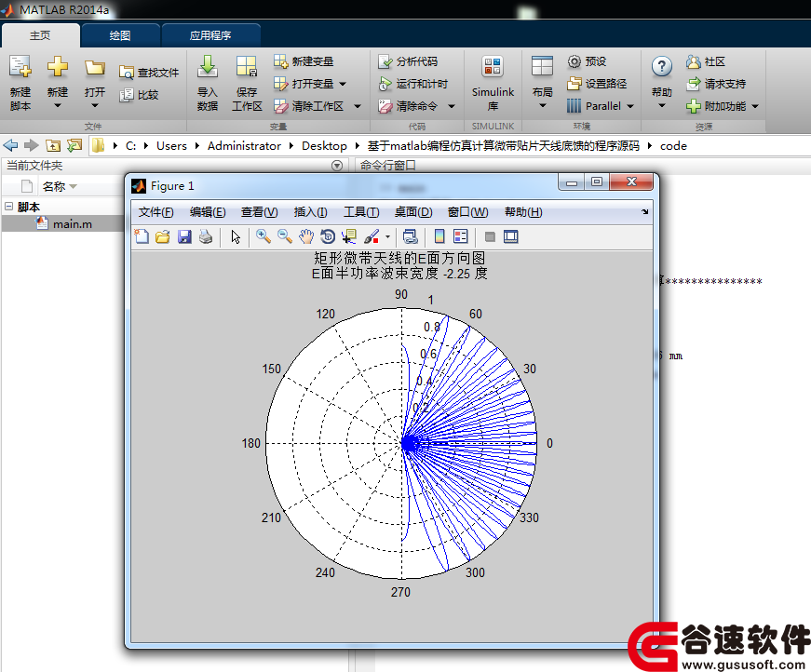Screen dimensions: 811x672
Task: Open Current Folder panel actions button
Action: point(337,166)
